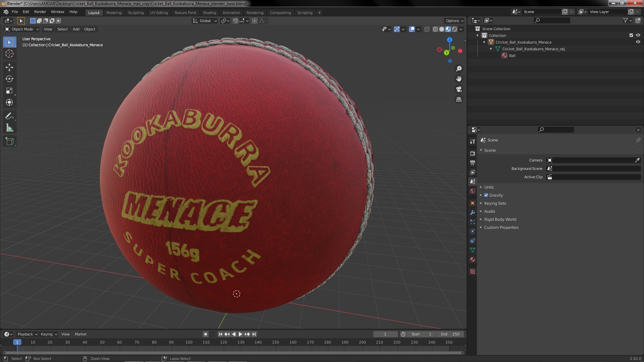Viewport: 644px width, 362px height.
Task: Expand Audio panel
Action: [x=490, y=211]
